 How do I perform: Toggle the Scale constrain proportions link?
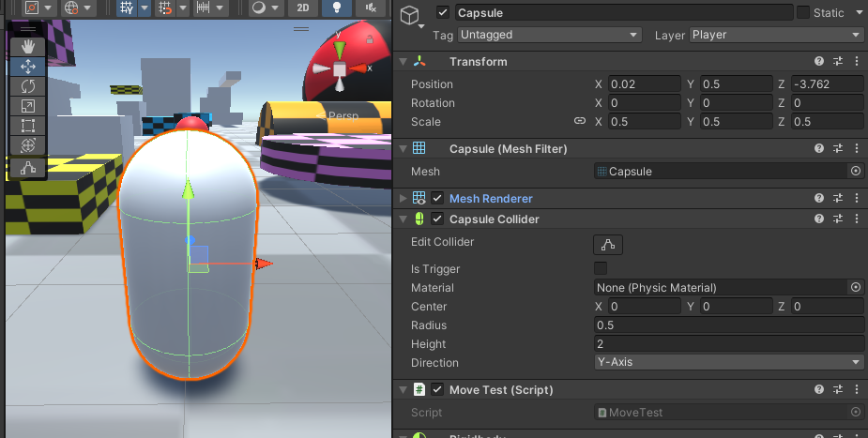(x=580, y=121)
